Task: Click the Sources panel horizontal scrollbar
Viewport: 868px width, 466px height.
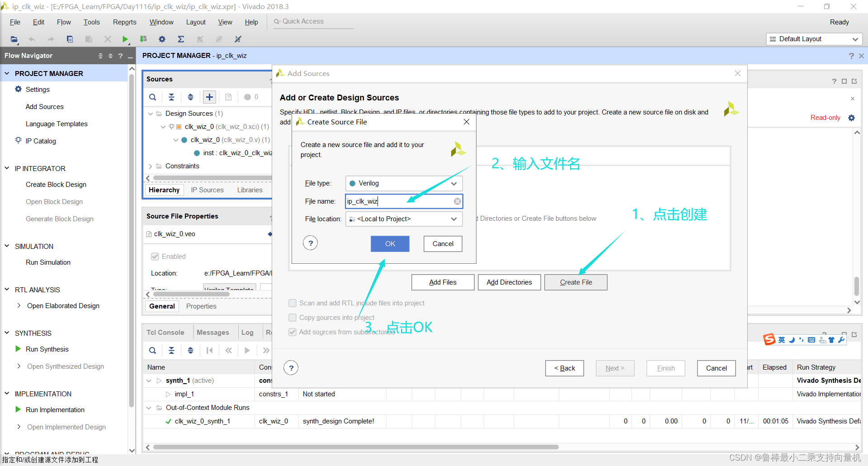Action: pyautogui.click(x=212, y=178)
